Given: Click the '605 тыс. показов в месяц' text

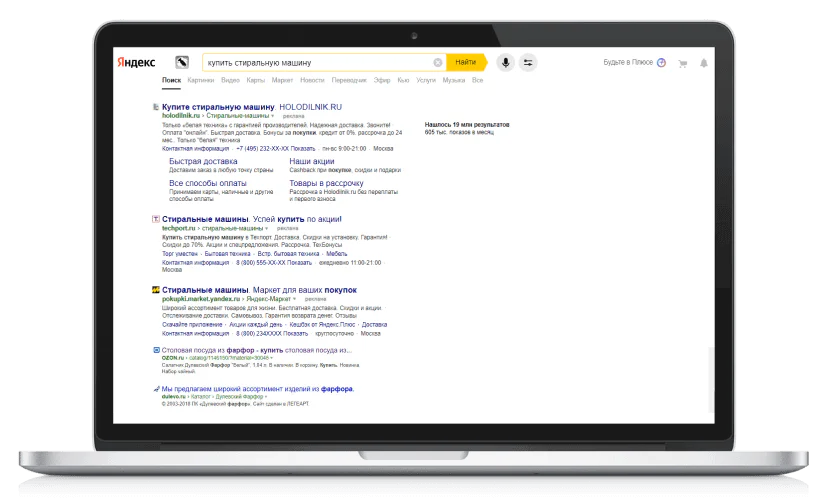Looking at the screenshot, I should (x=459, y=132).
